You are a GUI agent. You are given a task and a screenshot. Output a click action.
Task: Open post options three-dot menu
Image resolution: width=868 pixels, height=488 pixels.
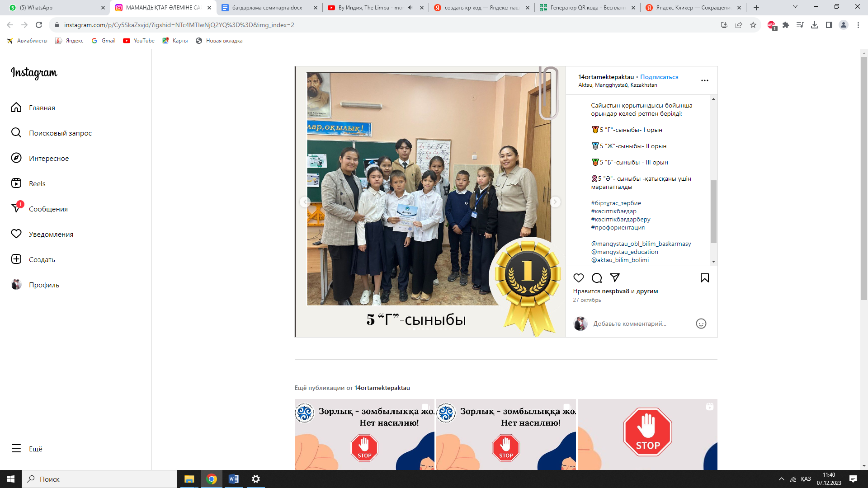tap(704, 80)
